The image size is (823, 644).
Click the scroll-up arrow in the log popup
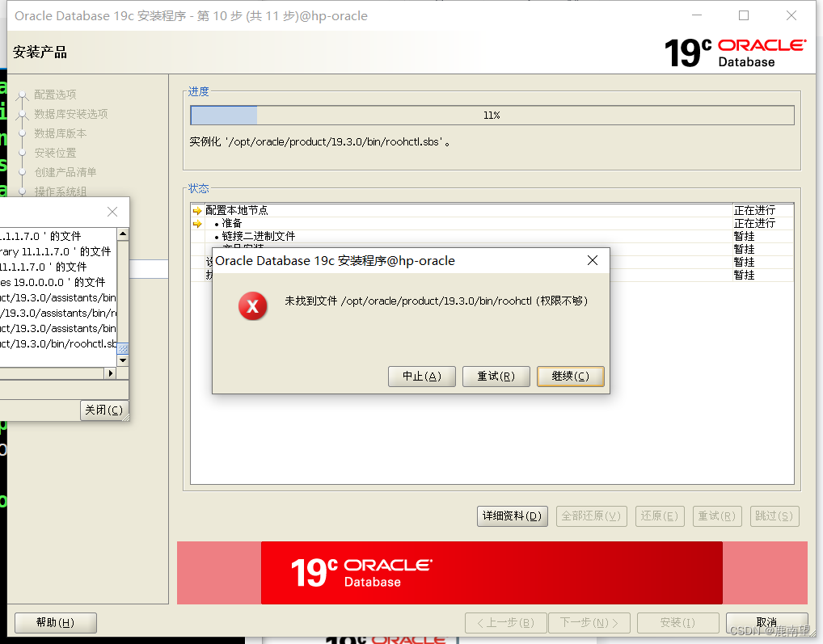(x=122, y=234)
